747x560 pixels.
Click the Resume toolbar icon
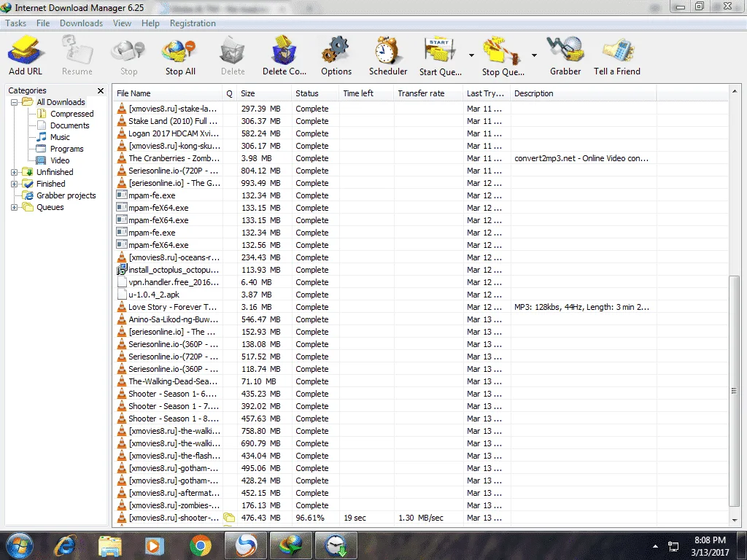[x=77, y=55]
